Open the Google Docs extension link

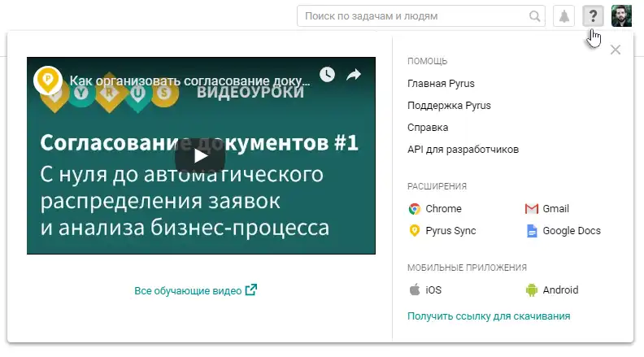point(572,231)
